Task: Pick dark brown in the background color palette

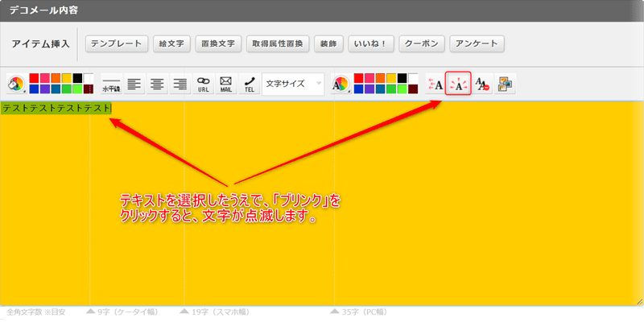Action: point(89,89)
